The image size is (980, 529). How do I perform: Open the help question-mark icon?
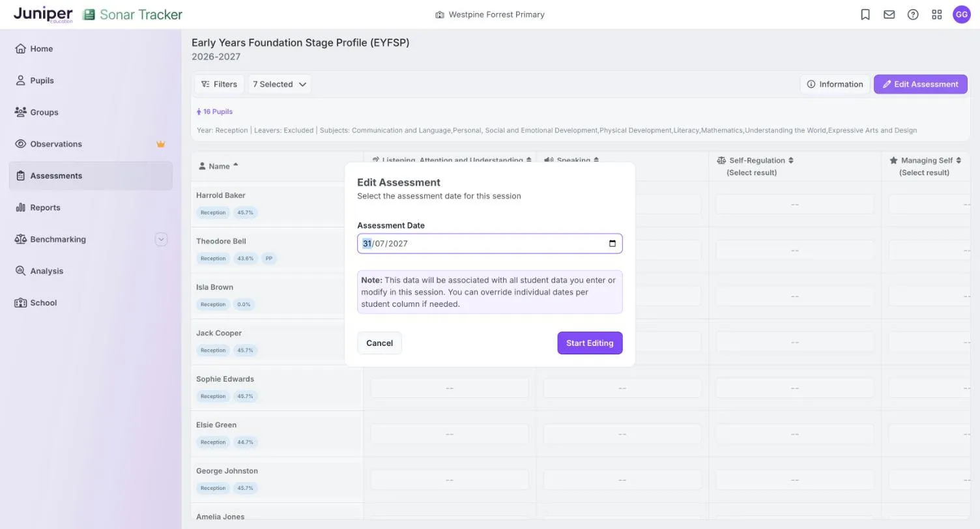[913, 14]
